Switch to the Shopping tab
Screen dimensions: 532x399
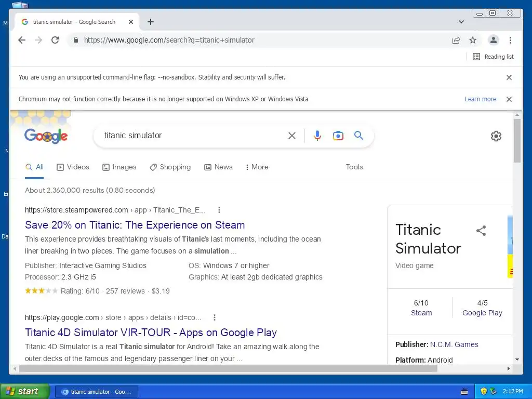[x=170, y=167]
